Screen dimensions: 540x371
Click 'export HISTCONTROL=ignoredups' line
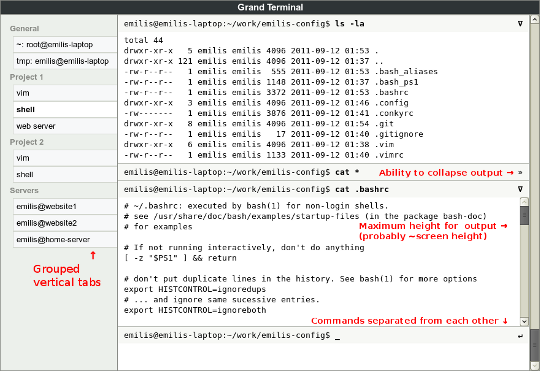pyautogui.click(x=195, y=289)
